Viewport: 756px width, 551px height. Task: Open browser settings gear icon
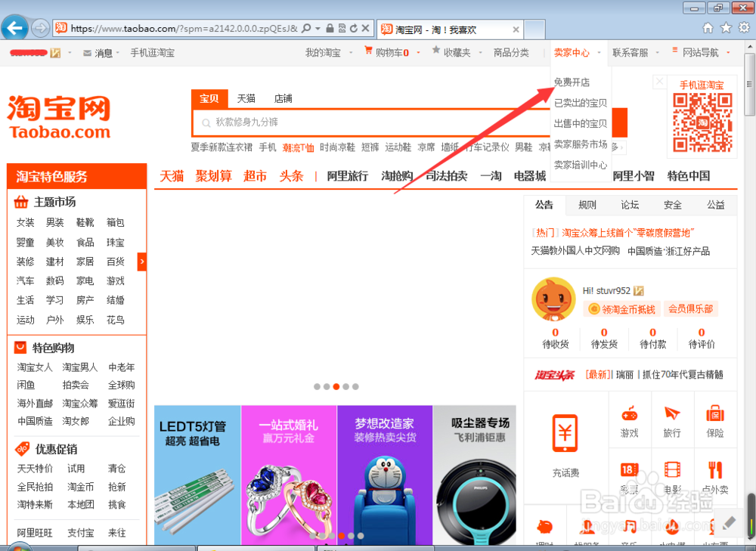(745, 28)
